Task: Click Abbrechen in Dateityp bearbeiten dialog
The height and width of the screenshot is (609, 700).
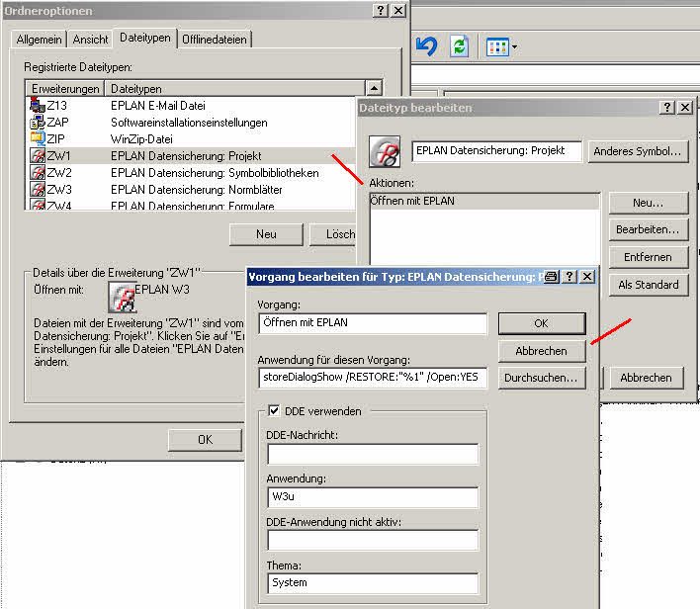Action: (646, 378)
